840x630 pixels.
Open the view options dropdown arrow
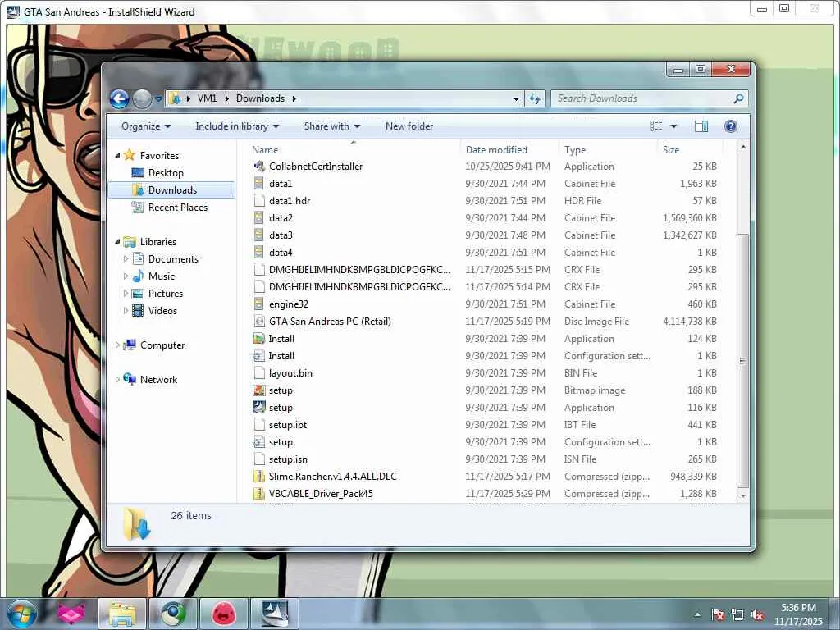click(673, 126)
